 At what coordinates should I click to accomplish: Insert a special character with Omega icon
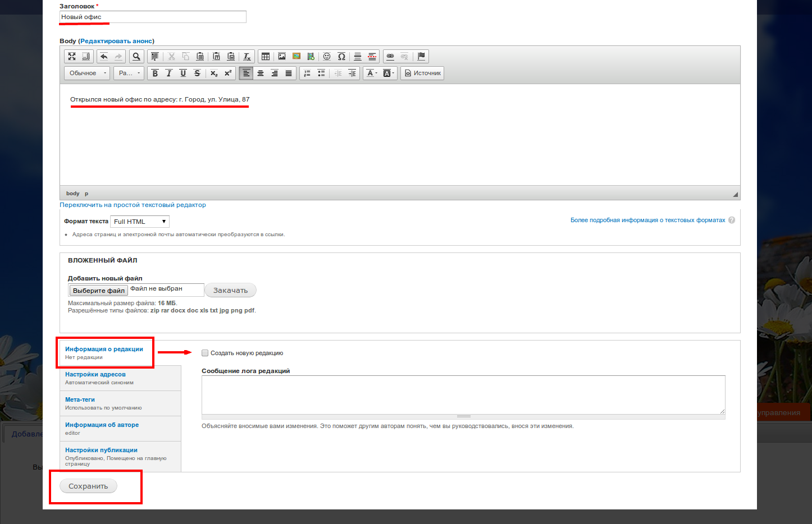coord(341,57)
